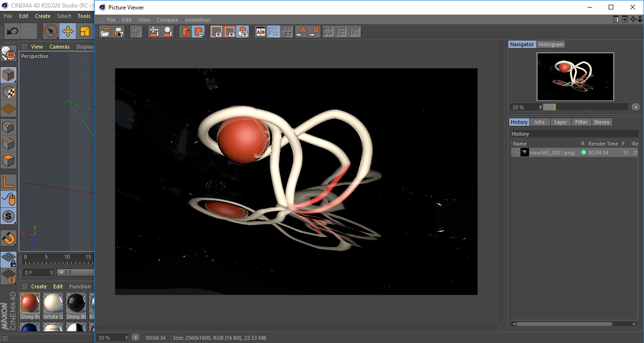Click the Stop Rendering icon in Picture Viewer
The height and width of the screenshot is (343, 644).
136,32
